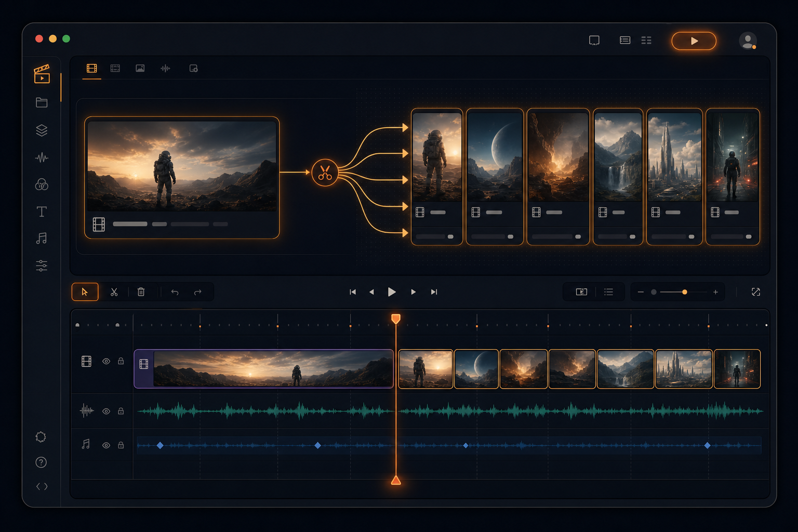Toggle lock on the music track
798x532 pixels.
pyautogui.click(x=121, y=445)
